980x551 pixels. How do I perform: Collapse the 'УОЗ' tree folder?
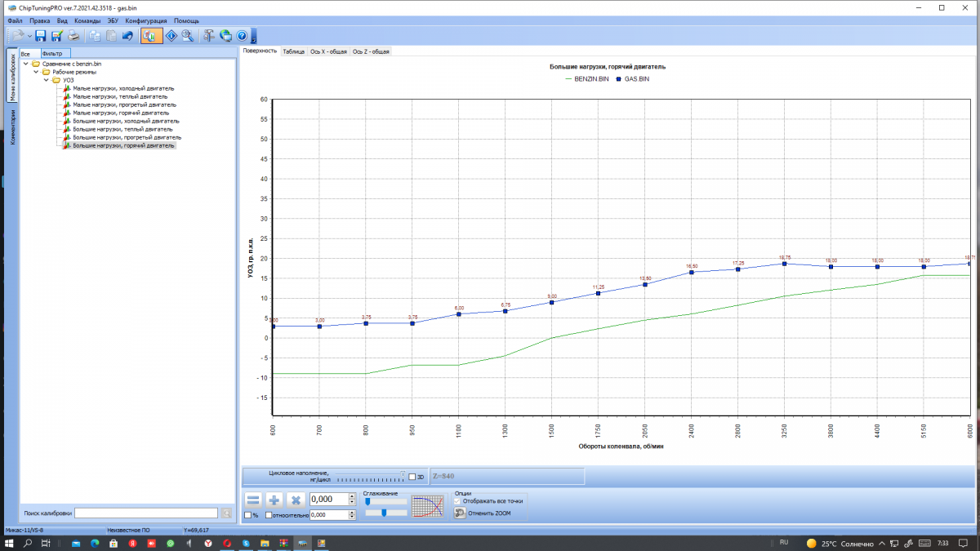tap(47, 80)
